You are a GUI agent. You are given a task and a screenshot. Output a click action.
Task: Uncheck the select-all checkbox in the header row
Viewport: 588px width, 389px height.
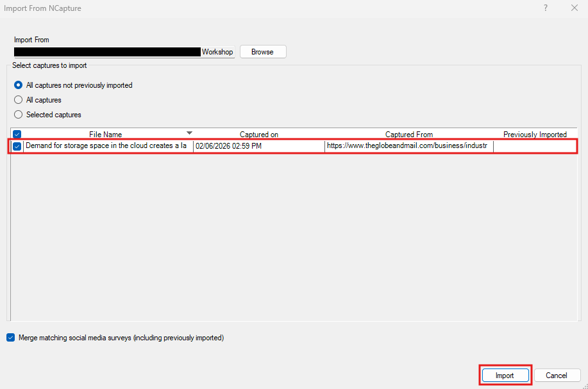[x=16, y=134]
